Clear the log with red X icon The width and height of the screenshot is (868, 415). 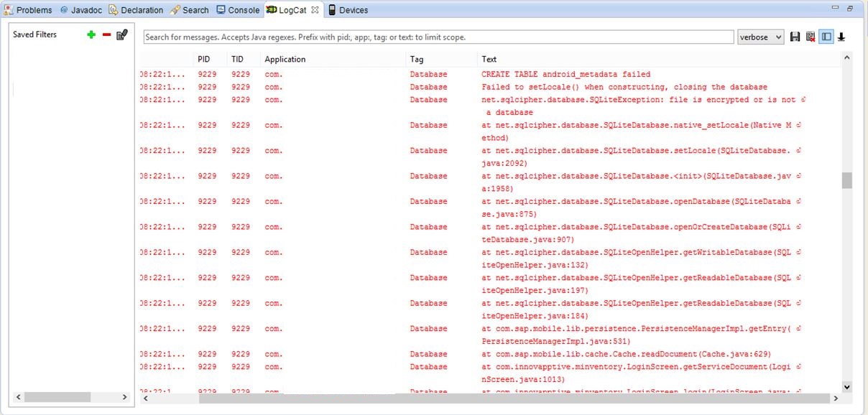click(x=811, y=37)
